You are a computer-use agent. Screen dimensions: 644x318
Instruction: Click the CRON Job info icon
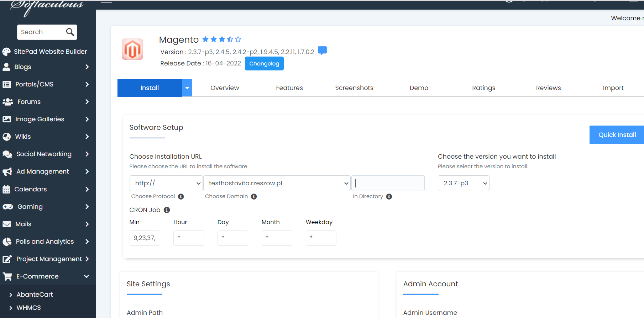[167, 210]
